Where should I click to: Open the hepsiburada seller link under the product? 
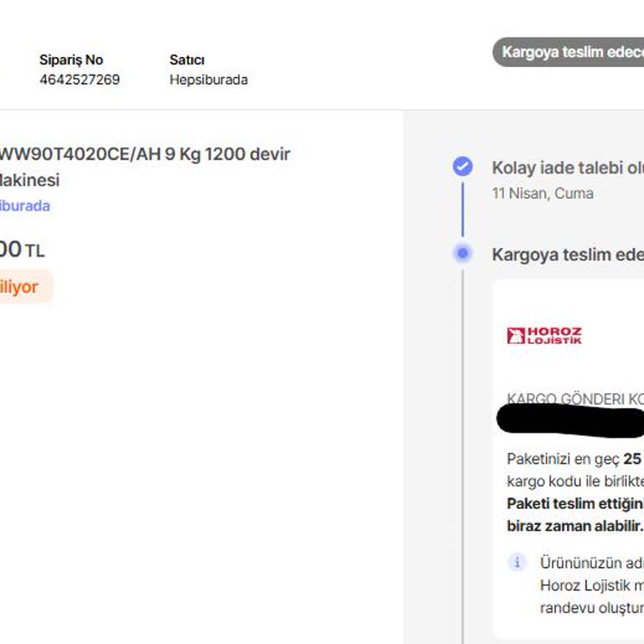[x=24, y=205]
